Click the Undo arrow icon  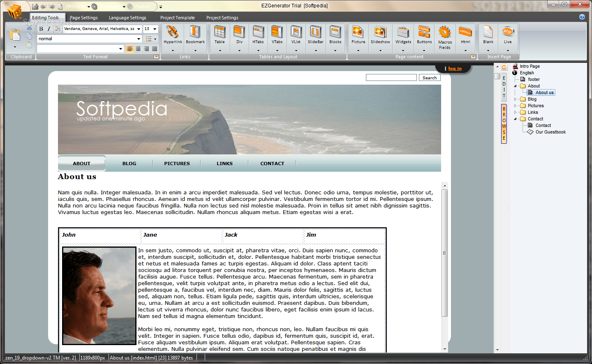43,7
